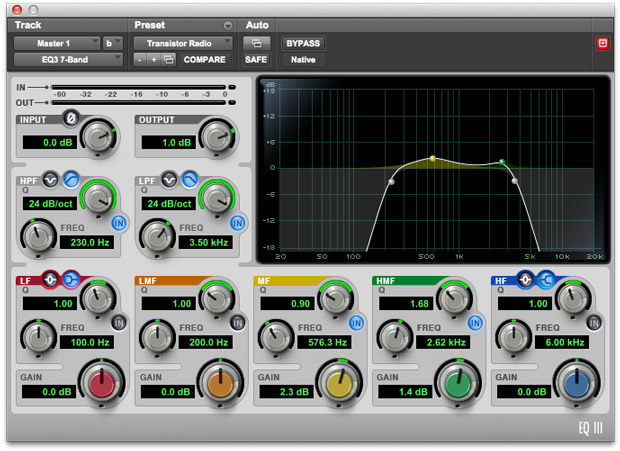Click the LPF 3.50 kHz frequency field
This screenshot has height=451, width=620.
[206, 242]
